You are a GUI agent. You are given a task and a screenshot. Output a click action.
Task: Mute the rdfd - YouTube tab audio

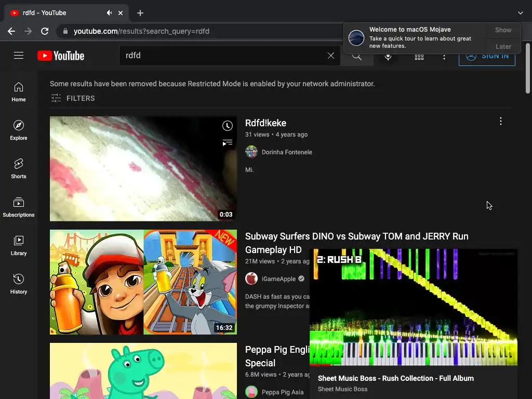[109, 13]
